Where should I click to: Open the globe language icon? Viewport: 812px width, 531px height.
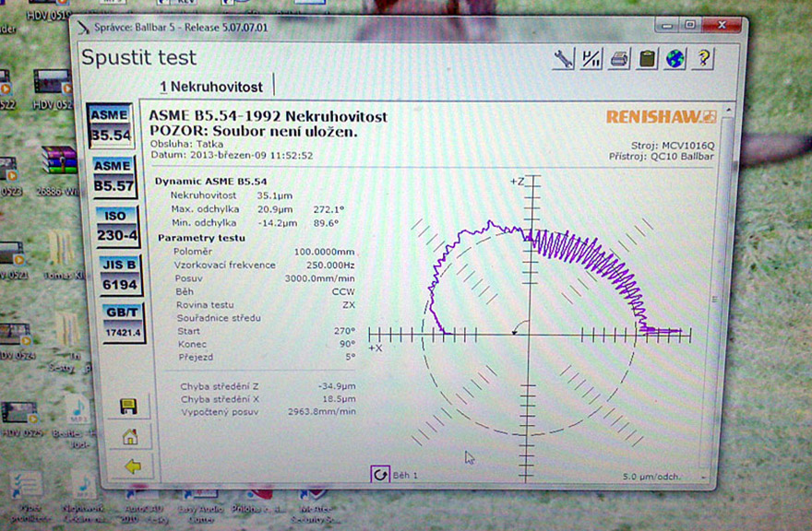[675, 58]
